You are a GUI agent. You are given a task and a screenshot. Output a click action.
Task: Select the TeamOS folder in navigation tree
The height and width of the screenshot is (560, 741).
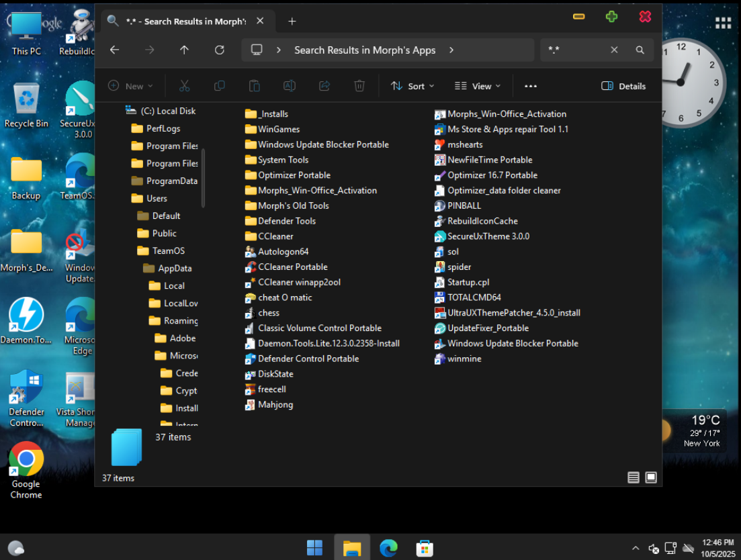pyautogui.click(x=168, y=251)
